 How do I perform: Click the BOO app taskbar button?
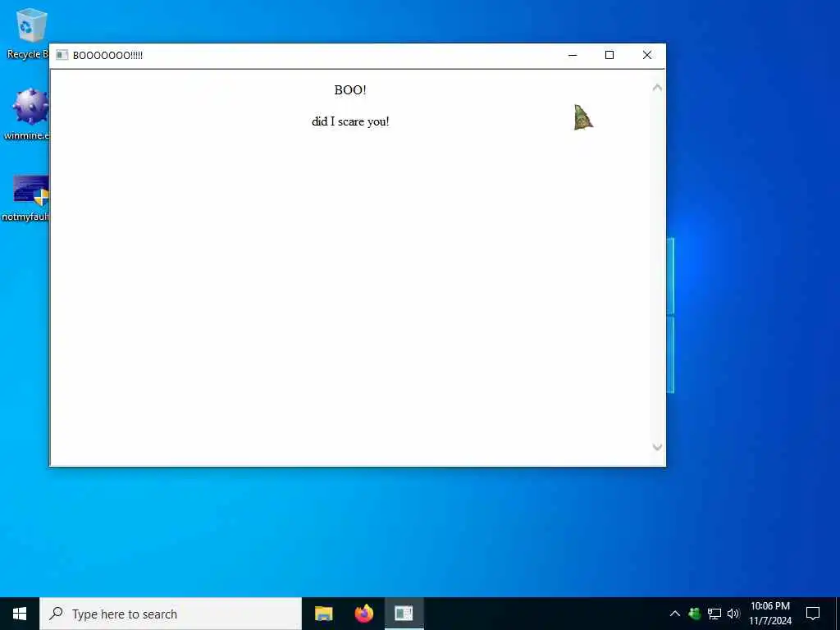404,614
